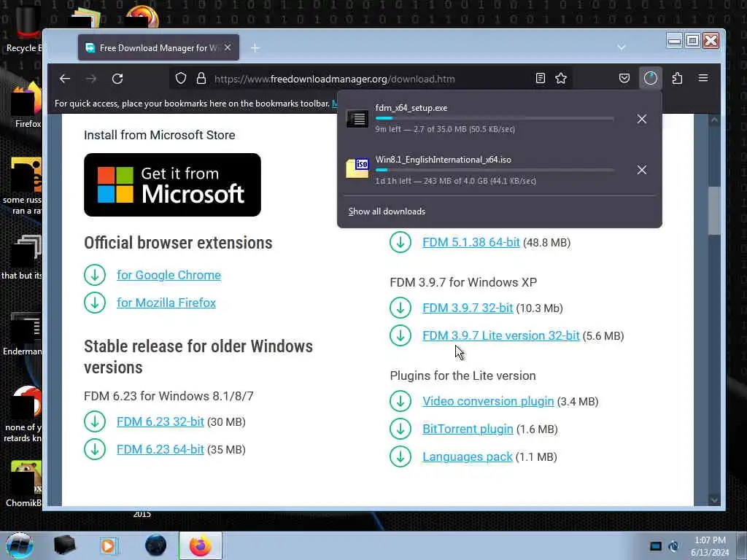Open the tracking protection shield icon

pyautogui.click(x=181, y=79)
